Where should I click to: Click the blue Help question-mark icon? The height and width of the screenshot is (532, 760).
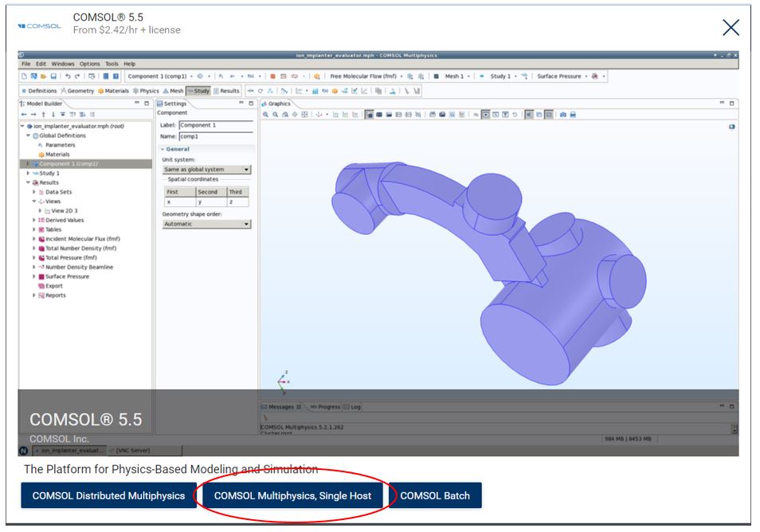pos(116,76)
